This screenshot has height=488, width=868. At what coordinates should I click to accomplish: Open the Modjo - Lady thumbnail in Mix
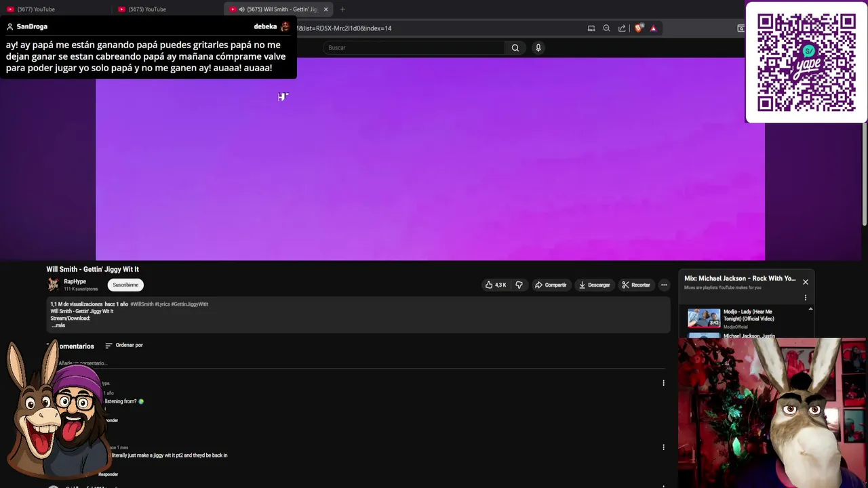tap(704, 318)
